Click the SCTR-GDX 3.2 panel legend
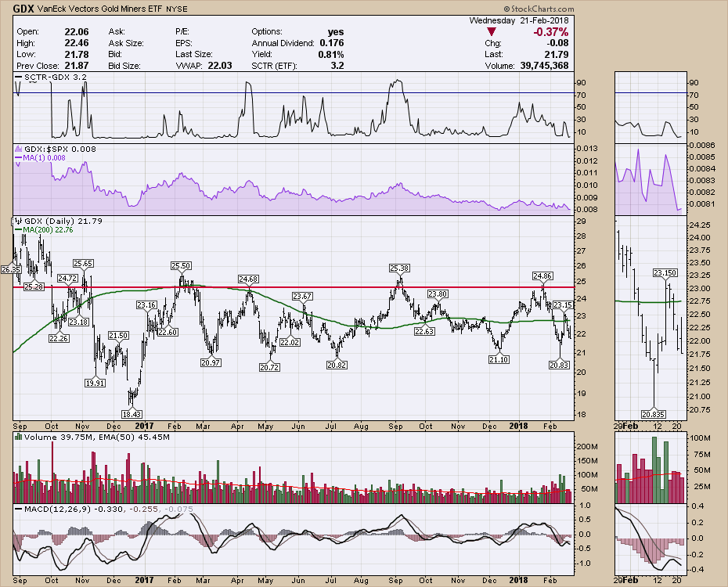The height and width of the screenshot is (587, 728). pyautogui.click(x=51, y=77)
